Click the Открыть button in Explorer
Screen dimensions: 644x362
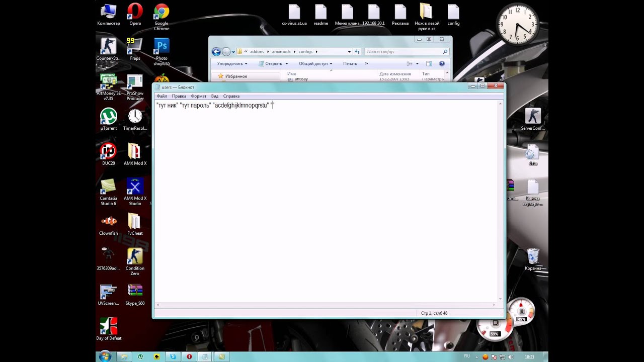[x=270, y=64]
